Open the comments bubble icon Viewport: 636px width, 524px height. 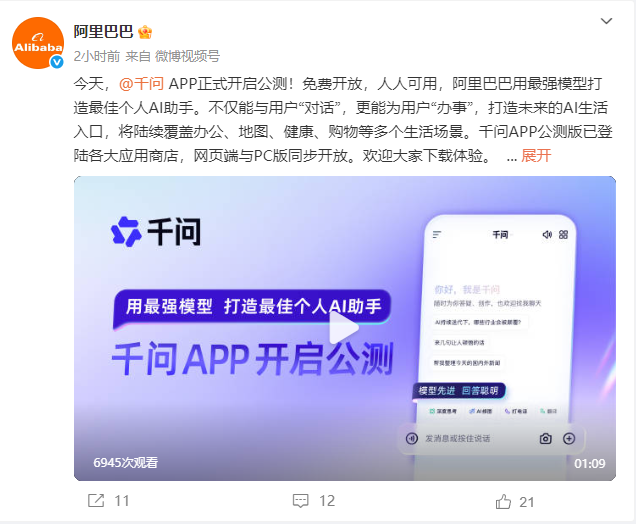coord(301,501)
